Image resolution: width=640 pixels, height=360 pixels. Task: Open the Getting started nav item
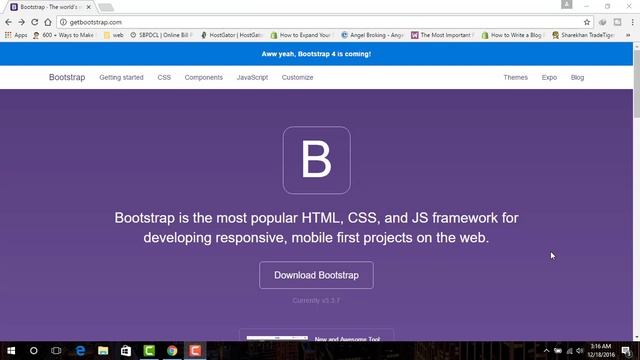[x=121, y=77]
